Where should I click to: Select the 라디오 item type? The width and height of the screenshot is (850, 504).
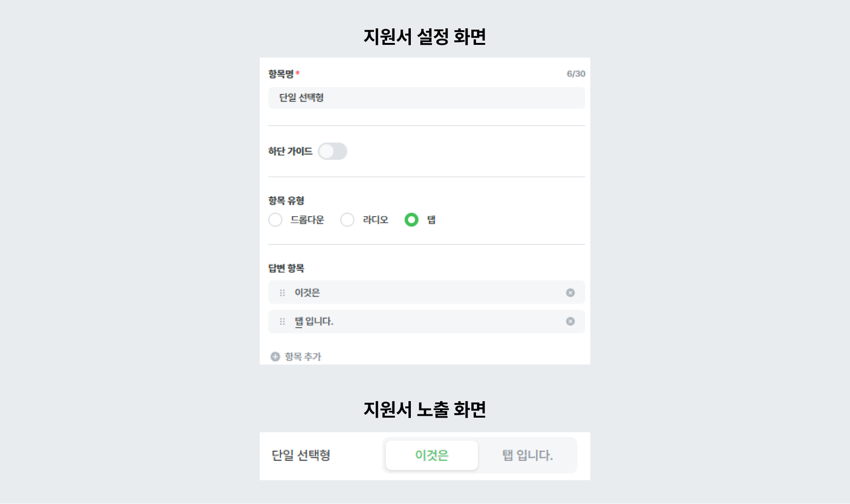[x=348, y=220]
